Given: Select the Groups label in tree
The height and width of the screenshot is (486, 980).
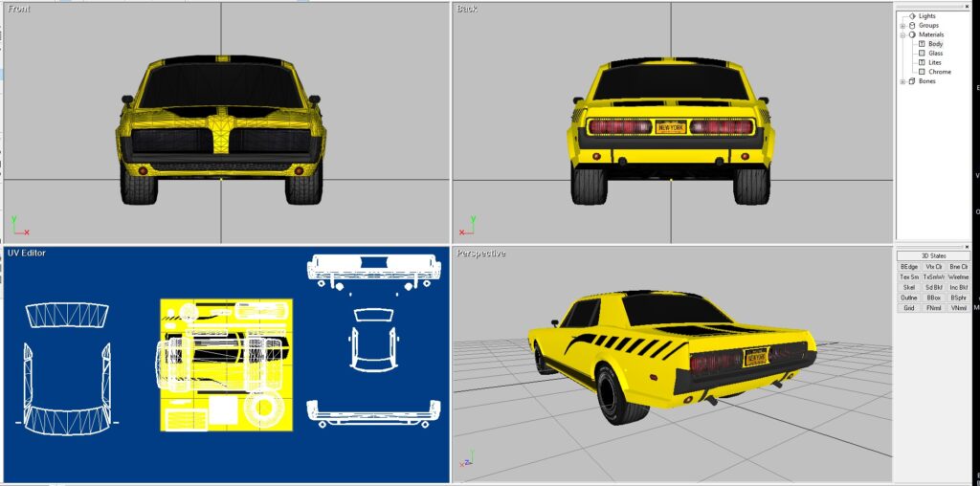Looking at the screenshot, I should pos(928,26).
